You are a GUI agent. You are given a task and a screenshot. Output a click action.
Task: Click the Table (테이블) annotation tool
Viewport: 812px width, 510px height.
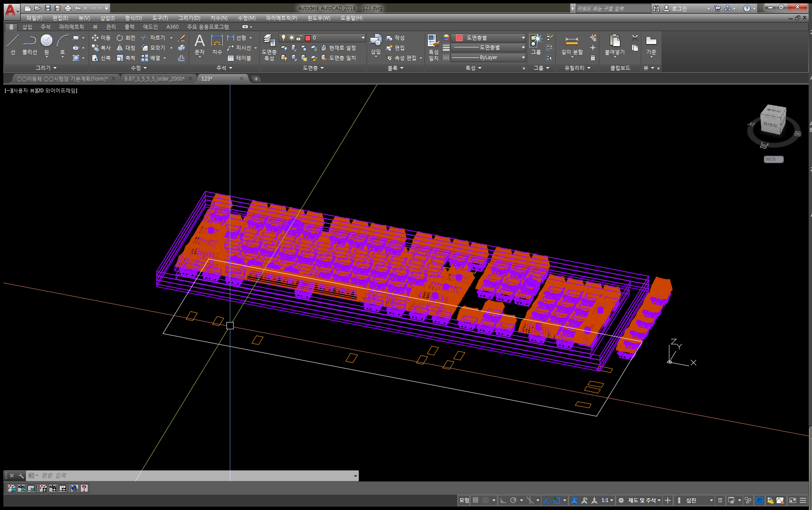pos(239,58)
